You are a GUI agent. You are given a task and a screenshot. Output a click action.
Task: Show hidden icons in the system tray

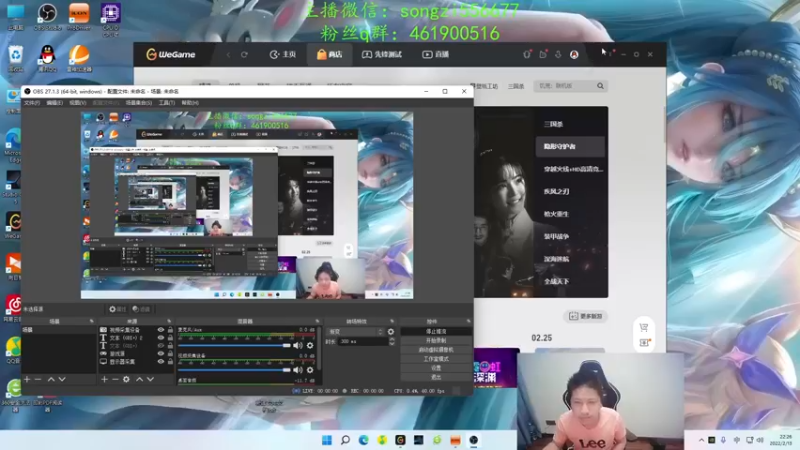tap(702, 440)
